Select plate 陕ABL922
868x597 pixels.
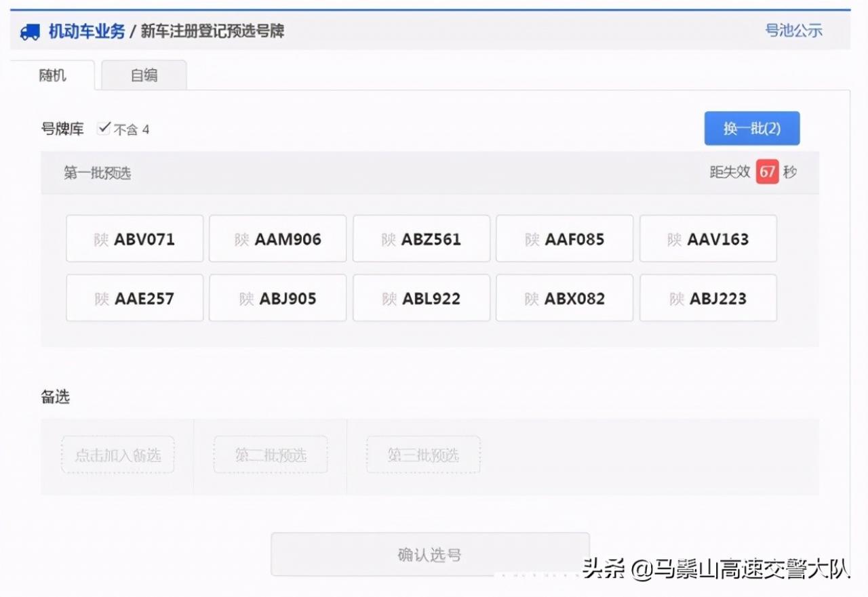[421, 297]
